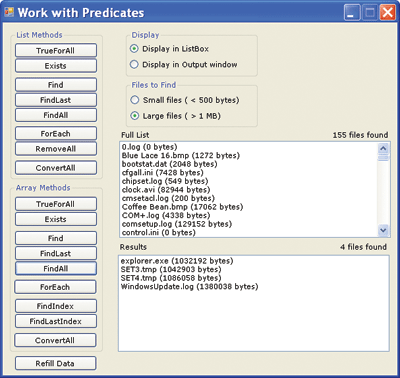The width and height of the screenshot is (400, 378).
Task: Select Display in ListBox radio button
Action: click(x=169, y=49)
